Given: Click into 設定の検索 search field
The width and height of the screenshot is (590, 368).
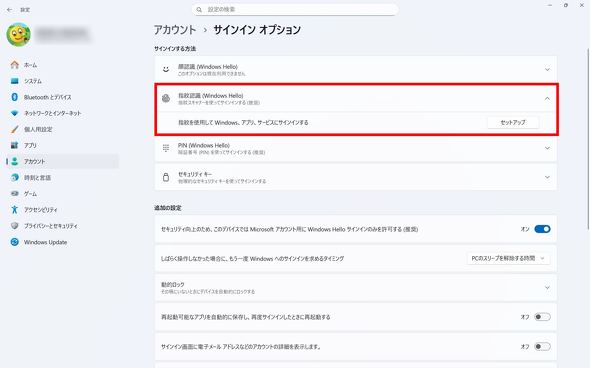Looking at the screenshot, I should point(295,9).
